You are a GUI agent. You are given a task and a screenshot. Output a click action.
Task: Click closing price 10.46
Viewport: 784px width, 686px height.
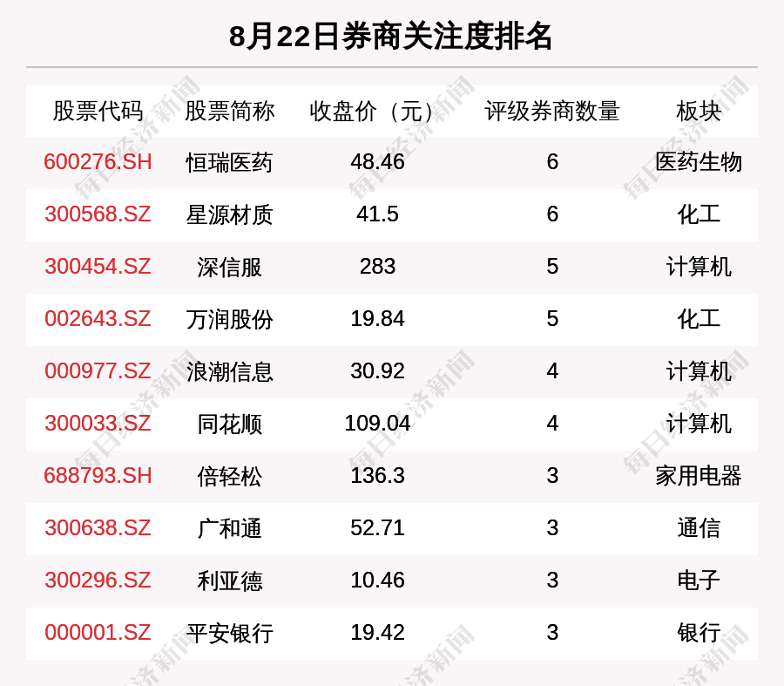point(377,581)
